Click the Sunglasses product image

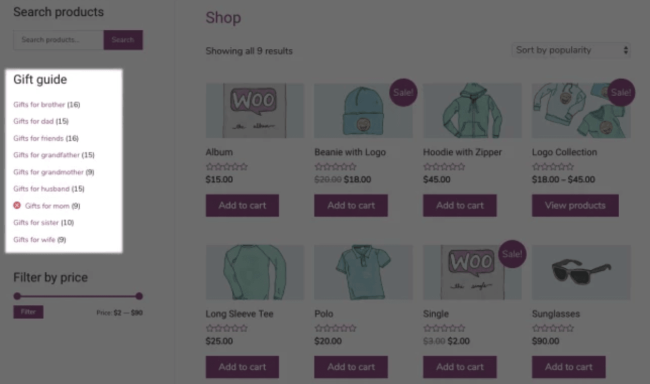[581, 272]
